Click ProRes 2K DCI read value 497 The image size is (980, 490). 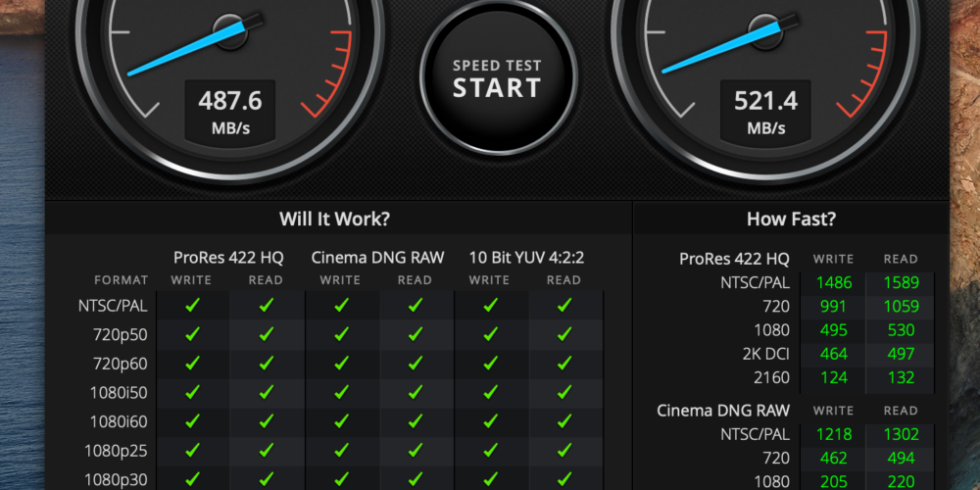click(901, 354)
